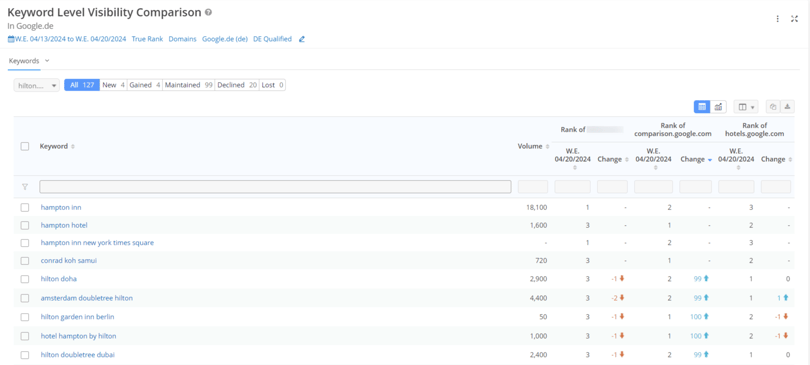Click the help icon beside the title

pyautogui.click(x=208, y=13)
